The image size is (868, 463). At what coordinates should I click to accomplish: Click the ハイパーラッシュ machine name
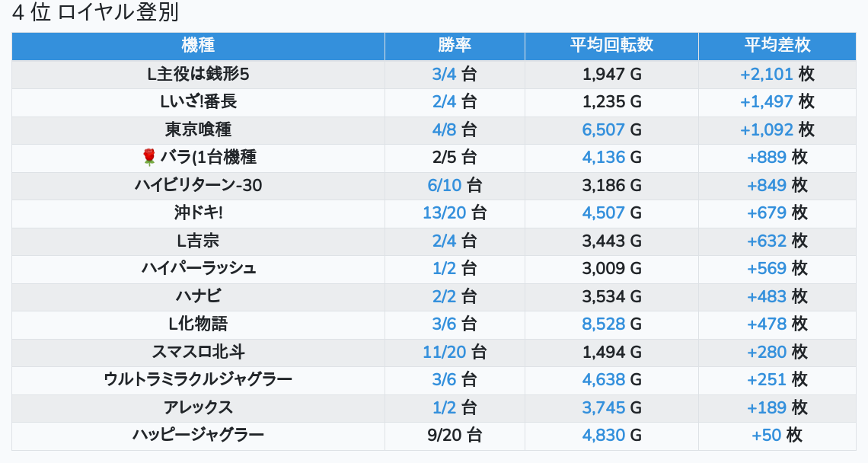(x=198, y=268)
